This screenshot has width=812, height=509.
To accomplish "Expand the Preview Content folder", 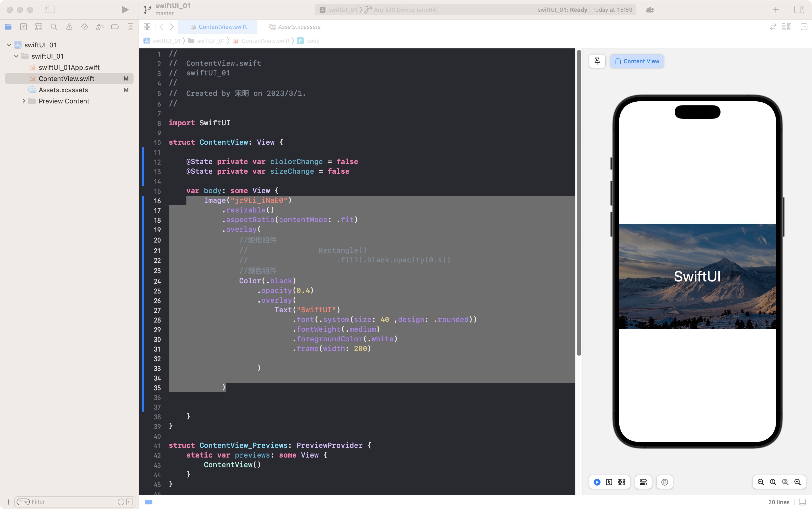I will pyautogui.click(x=24, y=101).
